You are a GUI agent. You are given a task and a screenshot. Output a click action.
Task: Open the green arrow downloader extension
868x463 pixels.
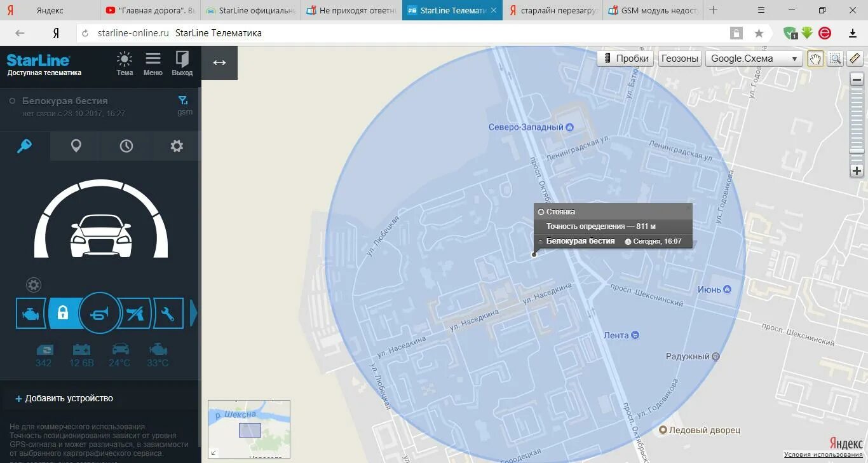pyautogui.click(x=807, y=33)
